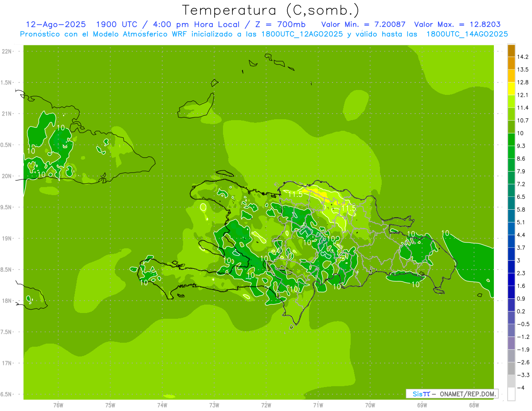Click the 8.6 colorbar label
This screenshot has width=532, height=411.
click(521, 159)
